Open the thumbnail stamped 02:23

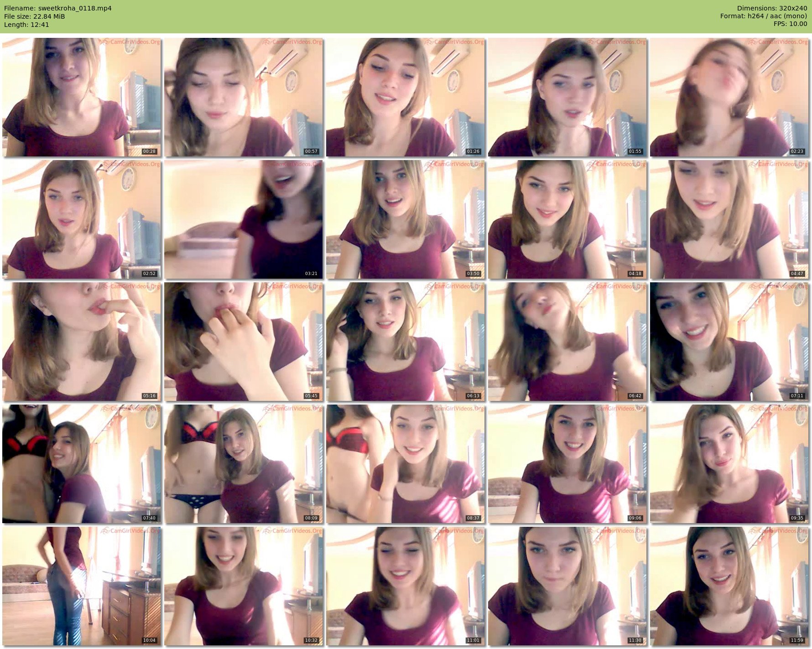(x=729, y=97)
